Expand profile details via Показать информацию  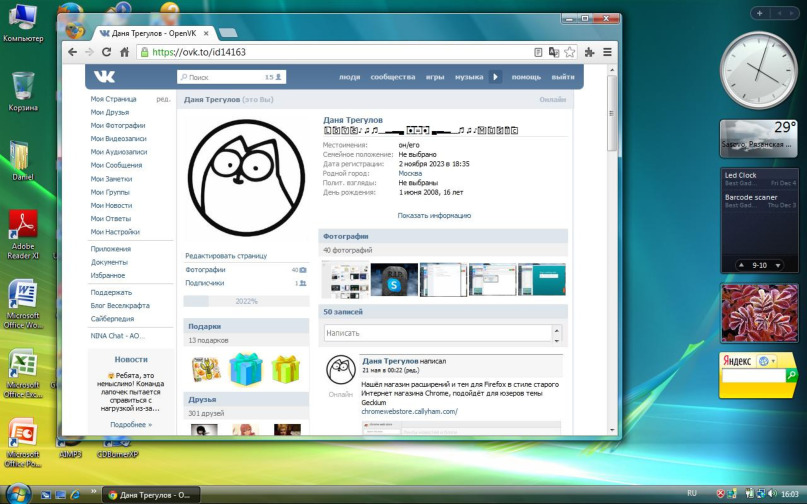click(x=434, y=215)
